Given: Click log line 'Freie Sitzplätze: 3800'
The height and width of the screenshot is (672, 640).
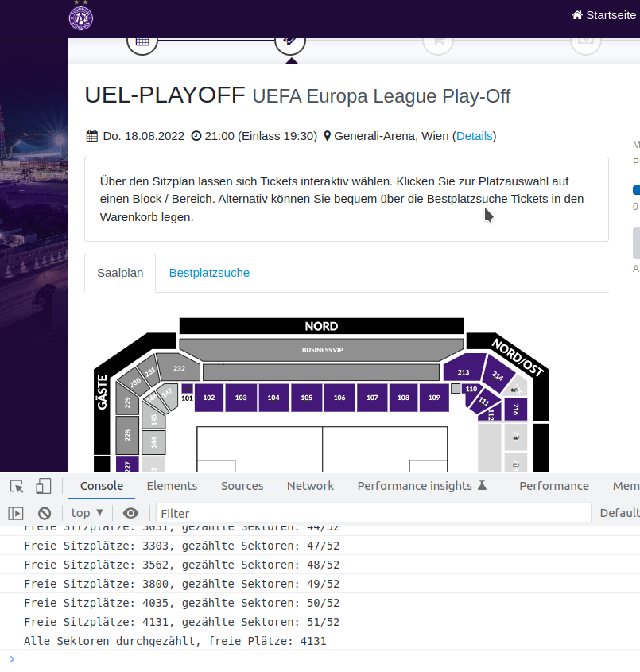Looking at the screenshot, I should click(x=320, y=584).
